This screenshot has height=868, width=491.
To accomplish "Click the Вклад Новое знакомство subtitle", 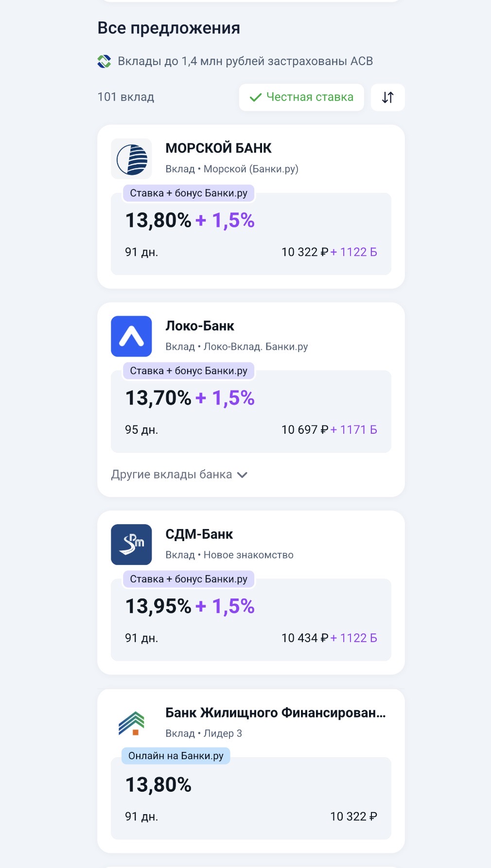I will tap(229, 555).
